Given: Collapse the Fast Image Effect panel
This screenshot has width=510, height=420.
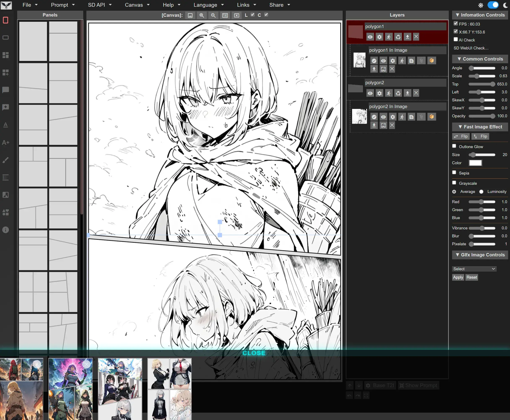Looking at the screenshot, I should click(460, 127).
